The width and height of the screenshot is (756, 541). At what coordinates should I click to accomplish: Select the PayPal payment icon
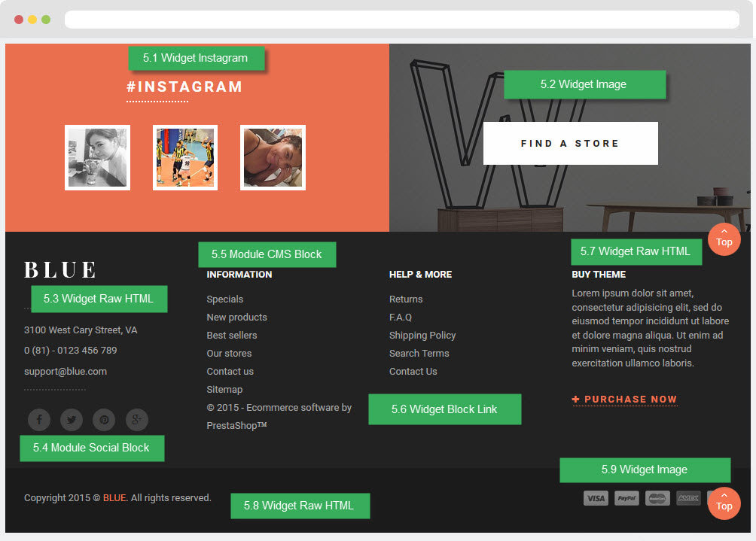tap(626, 498)
